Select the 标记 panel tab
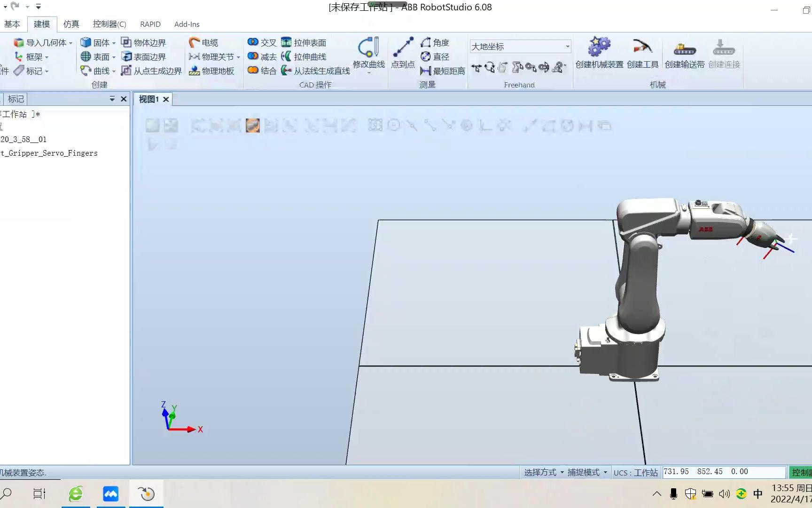812x508 pixels. (16, 99)
